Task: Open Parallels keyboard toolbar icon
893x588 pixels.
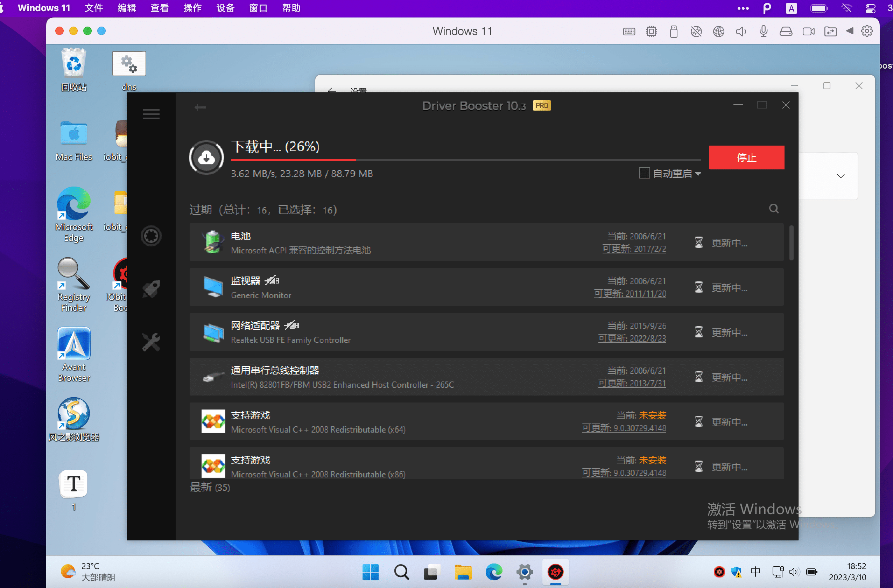Action: coord(629,31)
